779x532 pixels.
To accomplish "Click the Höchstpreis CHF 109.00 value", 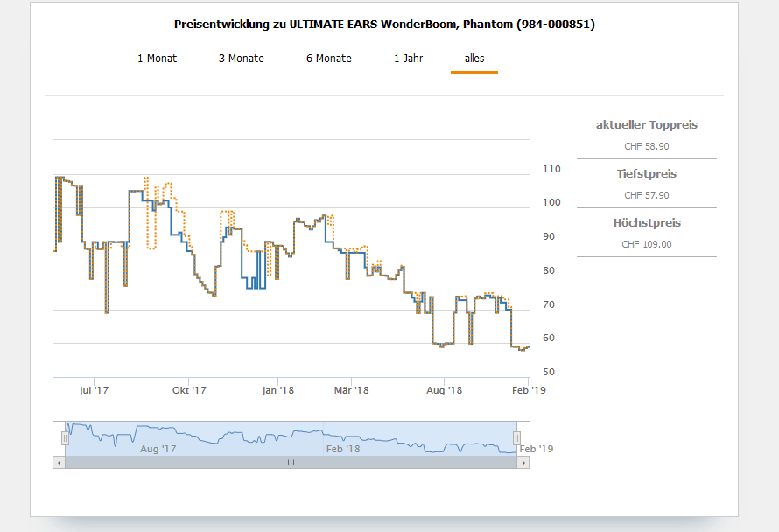I will coord(647,244).
